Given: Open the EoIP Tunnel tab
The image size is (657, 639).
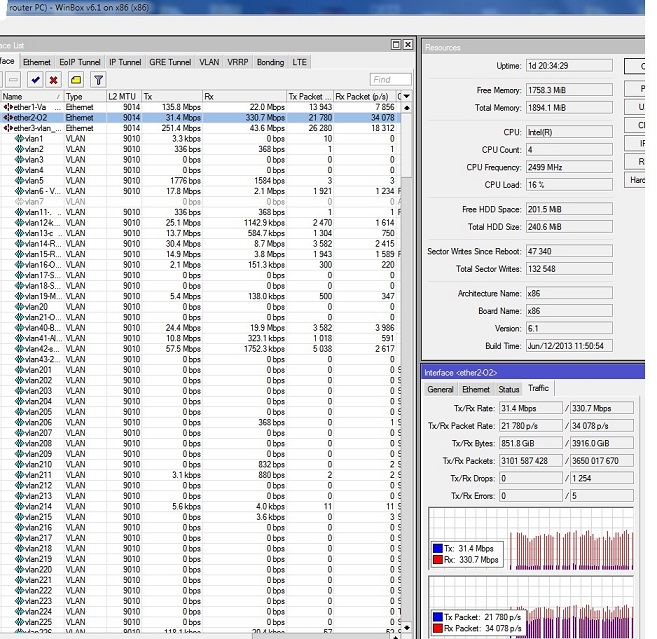Looking at the screenshot, I should point(80,62).
